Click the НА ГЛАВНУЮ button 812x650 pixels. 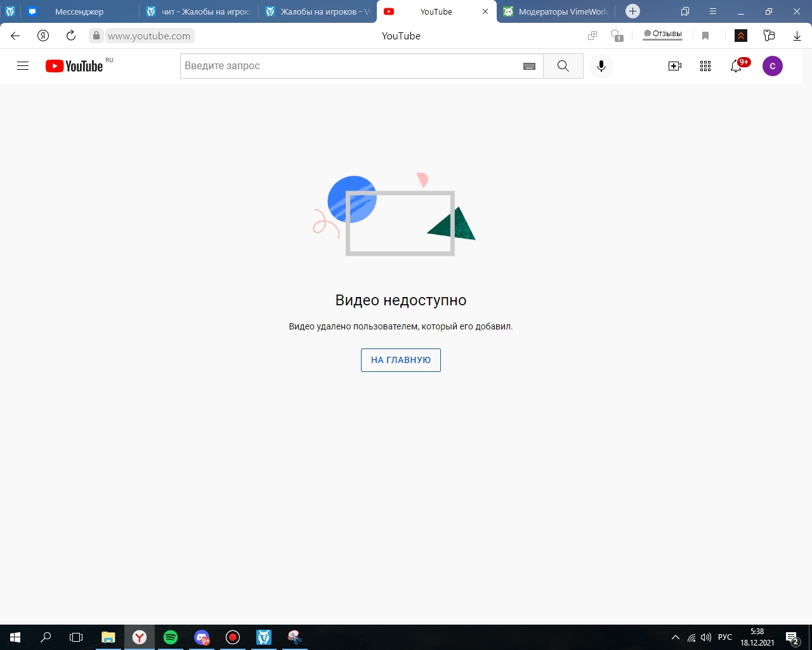400,360
